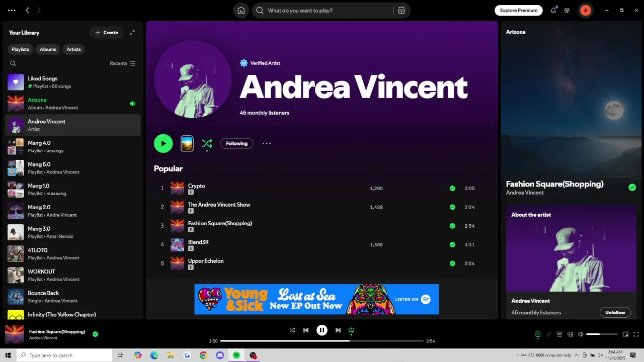Image resolution: width=644 pixels, height=362 pixels.
Task: Toggle shuffle in the player bar
Action: click(292, 330)
